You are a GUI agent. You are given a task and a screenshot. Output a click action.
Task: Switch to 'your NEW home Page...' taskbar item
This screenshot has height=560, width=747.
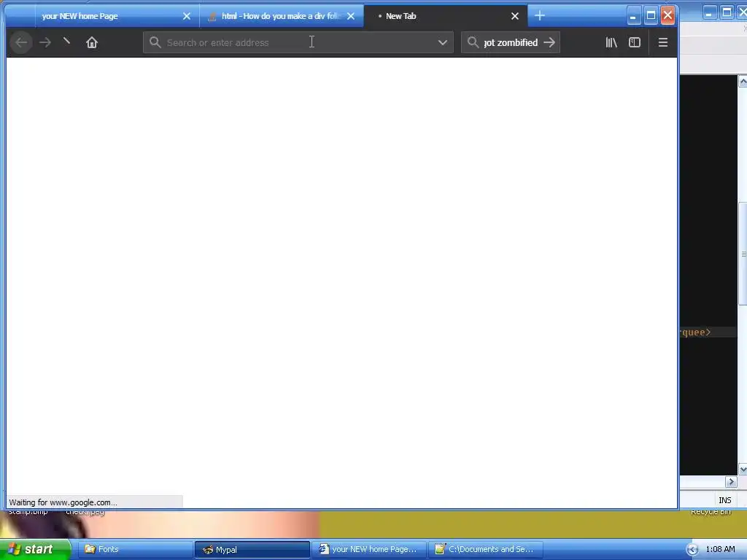pyautogui.click(x=369, y=550)
